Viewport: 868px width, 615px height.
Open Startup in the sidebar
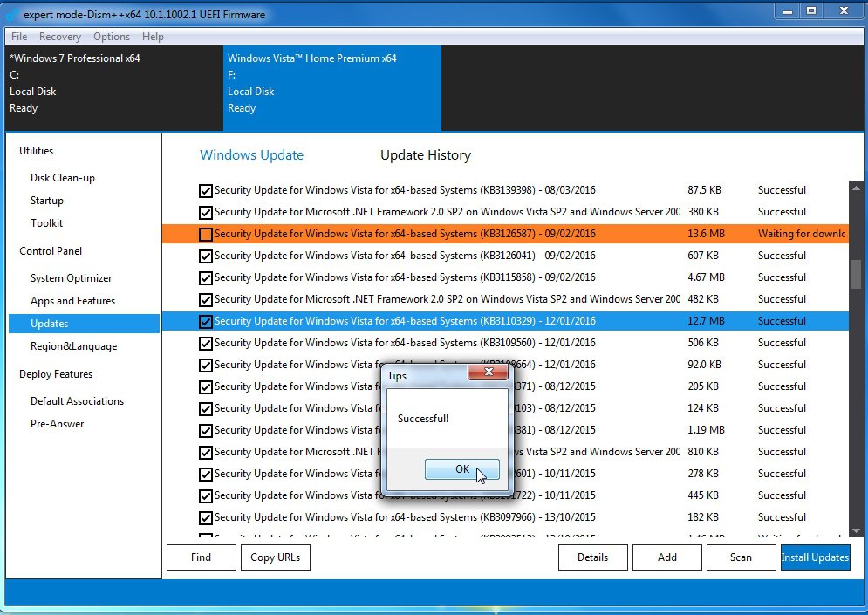coord(47,201)
